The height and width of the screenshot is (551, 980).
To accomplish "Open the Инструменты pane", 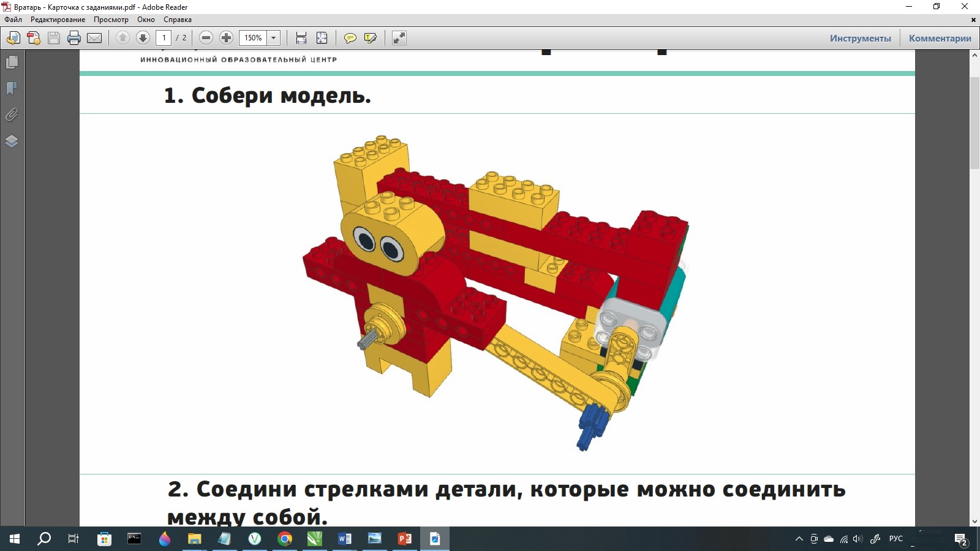I will 860,38.
